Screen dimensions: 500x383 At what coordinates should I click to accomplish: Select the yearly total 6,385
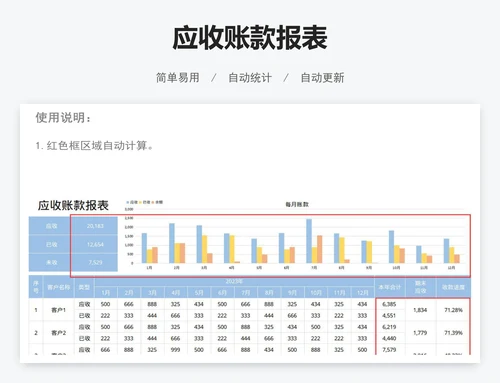click(389, 304)
